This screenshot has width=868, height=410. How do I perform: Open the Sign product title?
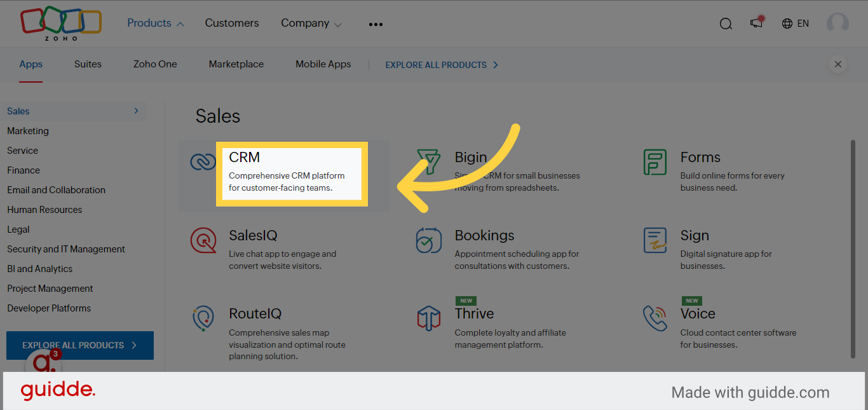point(695,235)
